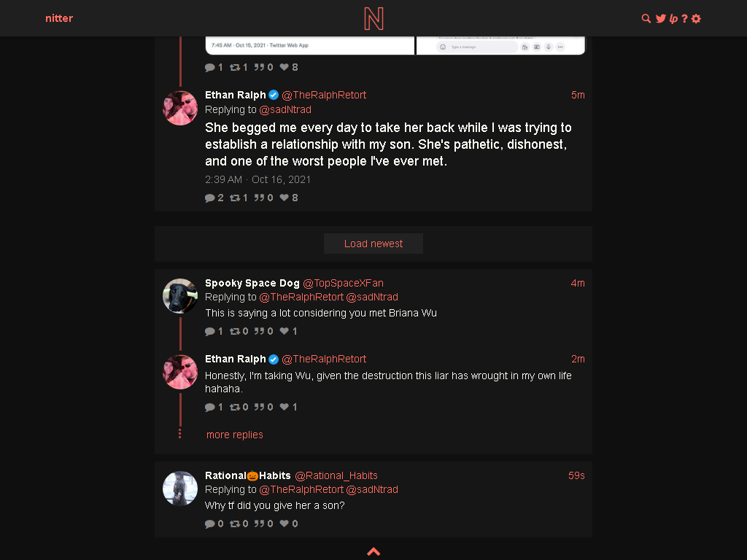Open @sadNtrad profile link in Ethan's reply
Image resolution: width=747 pixels, height=560 pixels.
click(285, 109)
